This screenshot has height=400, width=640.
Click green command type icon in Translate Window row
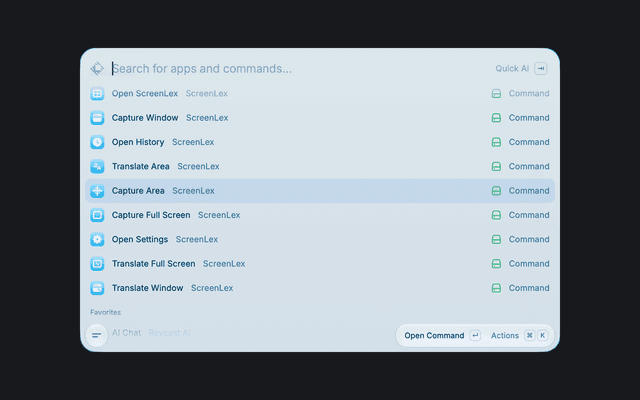click(496, 288)
